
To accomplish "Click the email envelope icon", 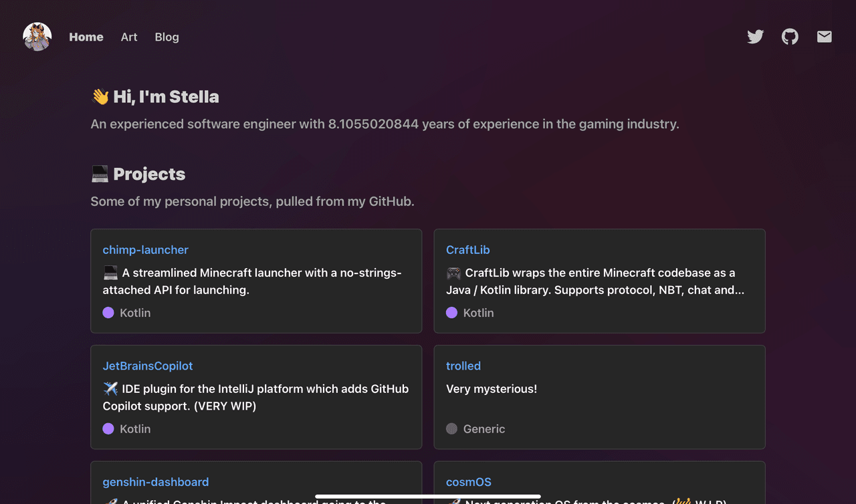I will pos(825,37).
